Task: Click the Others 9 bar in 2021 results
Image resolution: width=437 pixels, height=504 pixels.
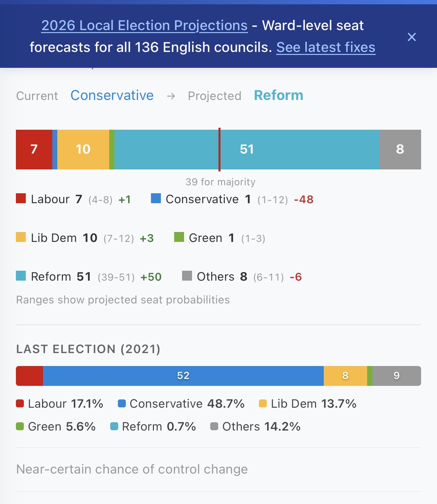Action: [x=397, y=376]
